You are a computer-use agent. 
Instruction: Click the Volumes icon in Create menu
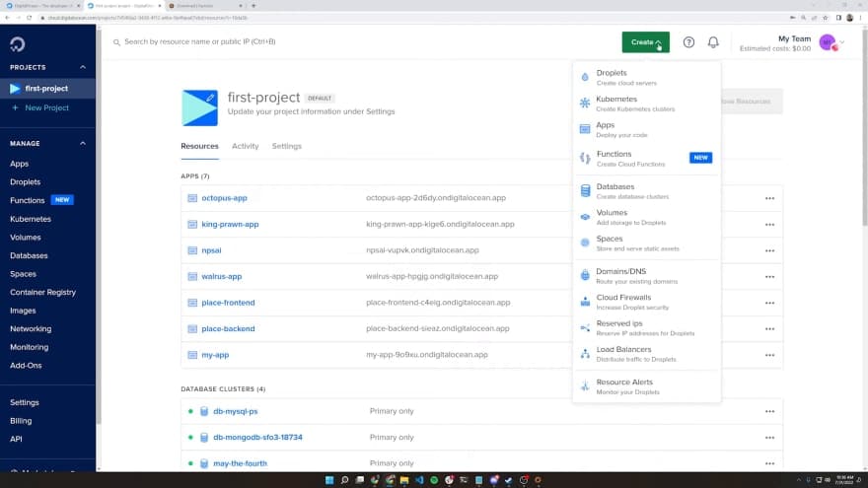coord(585,217)
